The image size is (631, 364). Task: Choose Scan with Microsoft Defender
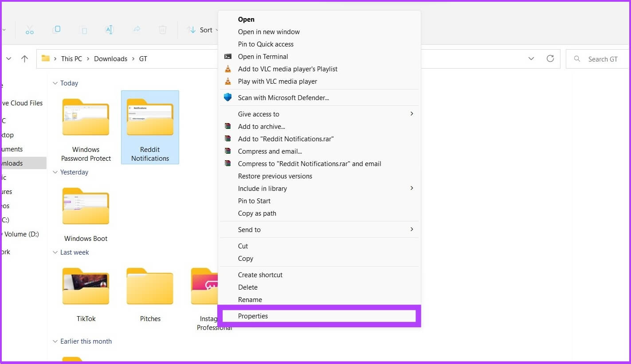tap(283, 98)
